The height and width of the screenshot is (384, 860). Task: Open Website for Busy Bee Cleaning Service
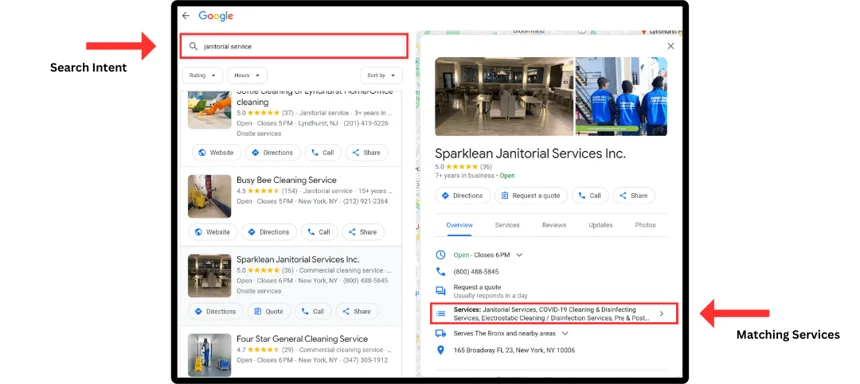pyautogui.click(x=212, y=232)
